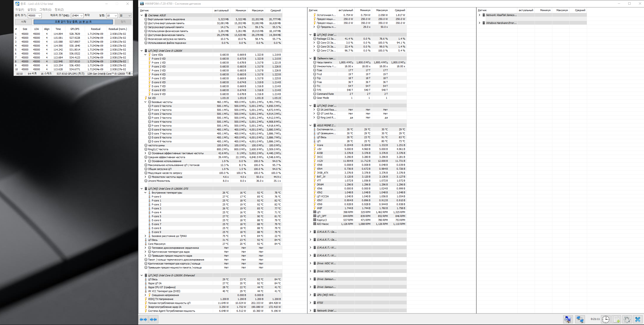Open the 문제 크기 45000 dropdown
The width and height of the screenshot is (644, 325).
pyautogui.click(x=40, y=16)
